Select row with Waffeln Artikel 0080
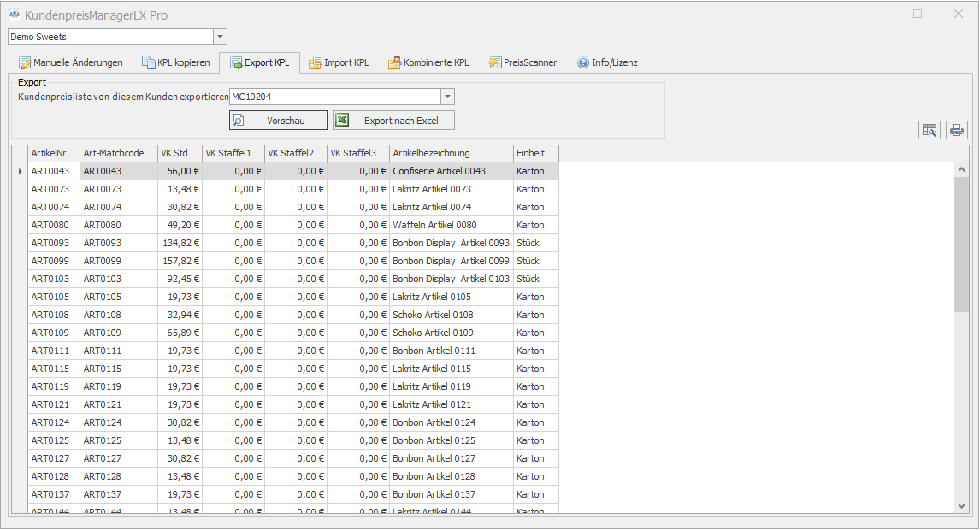 (x=434, y=225)
